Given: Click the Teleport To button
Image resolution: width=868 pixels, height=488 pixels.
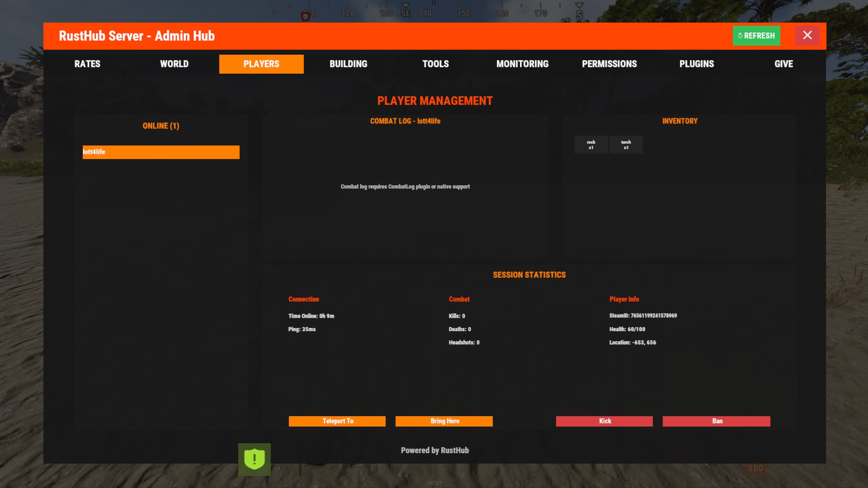Looking at the screenshot, I should pyautogui.click(x=337, y=421).
